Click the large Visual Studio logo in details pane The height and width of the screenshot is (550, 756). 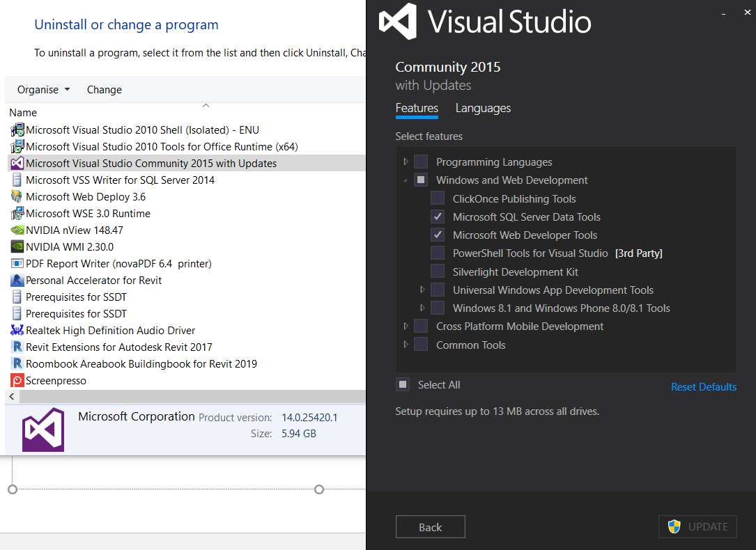pyautogui.click(x=43, y=430)
